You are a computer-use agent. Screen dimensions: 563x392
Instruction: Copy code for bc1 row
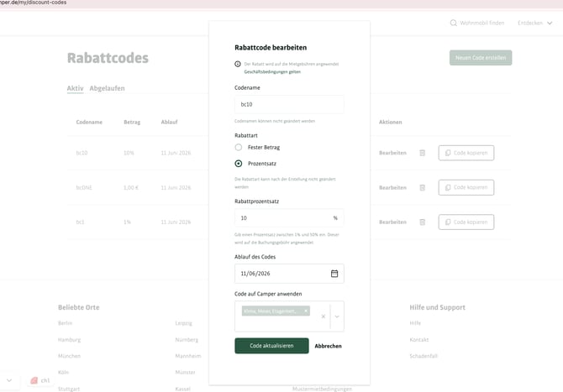click(466, 222)
